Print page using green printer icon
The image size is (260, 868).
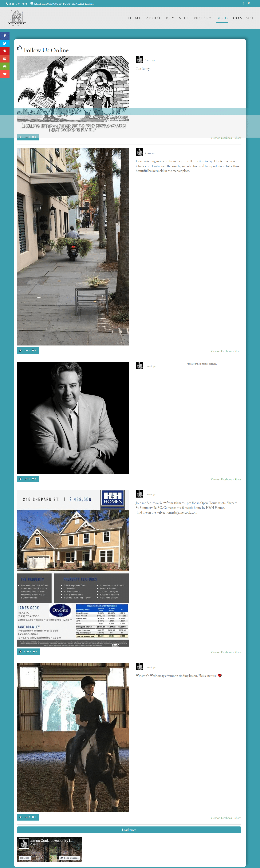[x=5, y=66]
